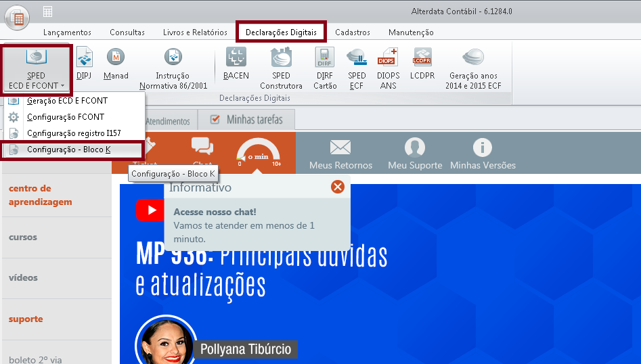The width and height of the screenshot is (641, 364).
Task: Click the MP 936 banner headline
Action: tap(262, 271)
